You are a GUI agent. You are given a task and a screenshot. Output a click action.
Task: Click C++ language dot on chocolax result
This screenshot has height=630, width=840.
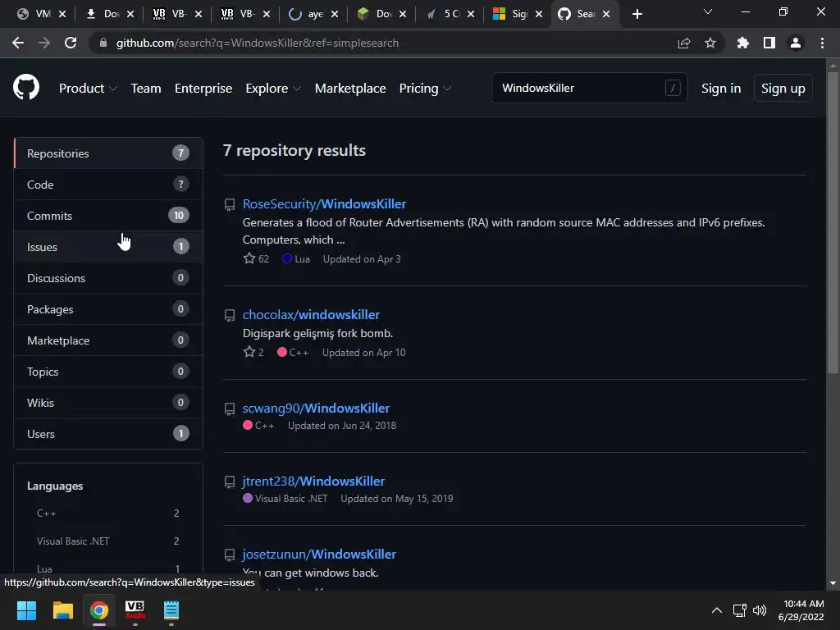coord(282,352)
